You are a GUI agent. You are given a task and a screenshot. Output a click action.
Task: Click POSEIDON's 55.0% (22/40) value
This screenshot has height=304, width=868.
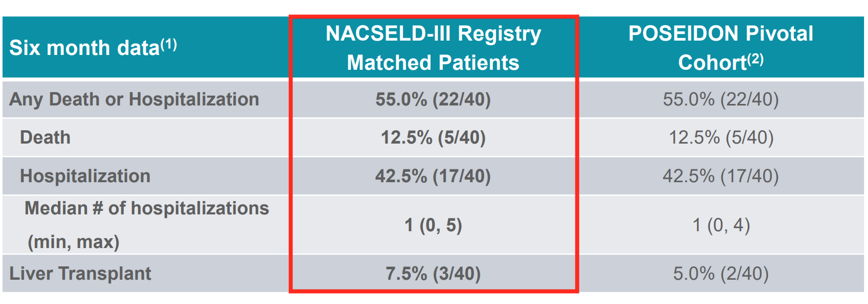(x=721, y=100)
